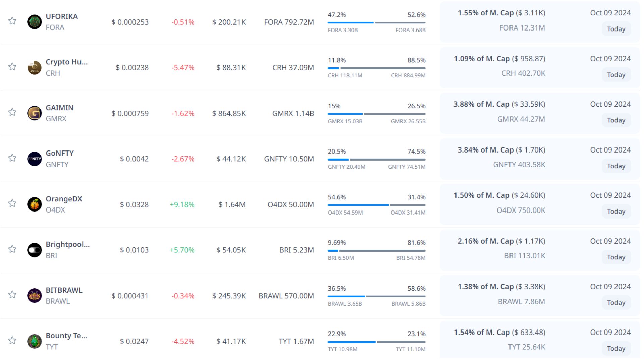Click the BITBRAWL token logo
The image size is (644, 362).
point(34,296)
